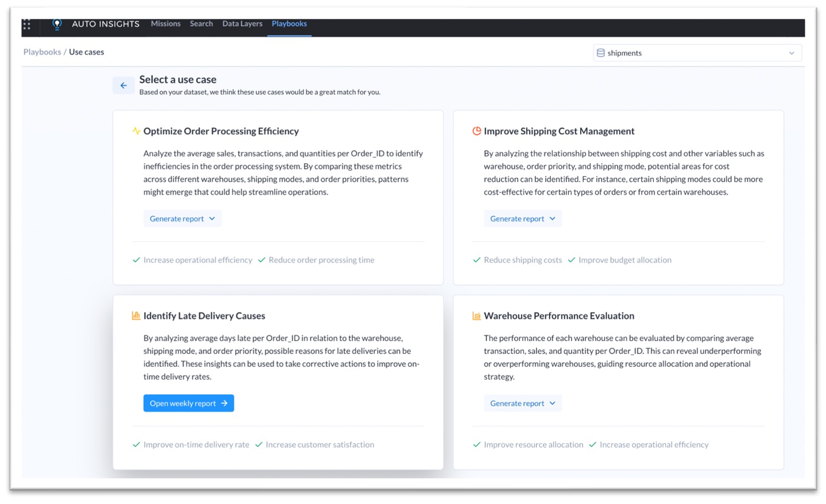This screenshot has height=504, width=826.
Task: Click the Improve on-time delivery rate tag
Action: [x=196, y=445]
